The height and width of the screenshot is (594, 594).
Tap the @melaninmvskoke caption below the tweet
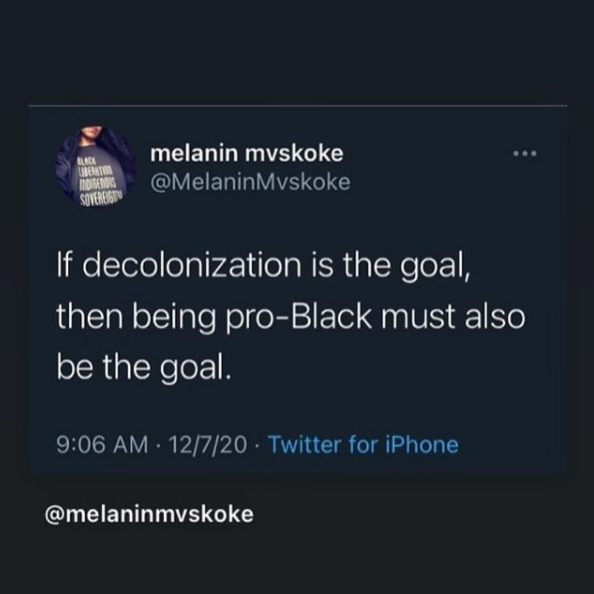149,514
